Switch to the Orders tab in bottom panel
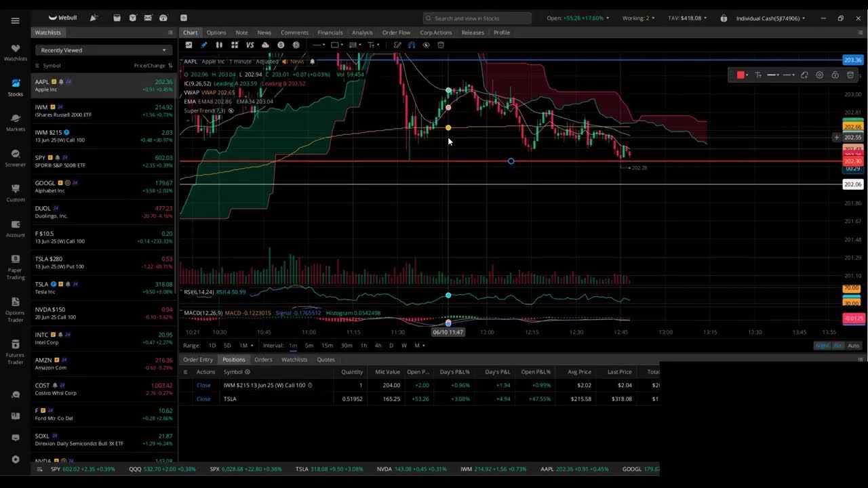The image size is (868, 488). coord(263,360)
